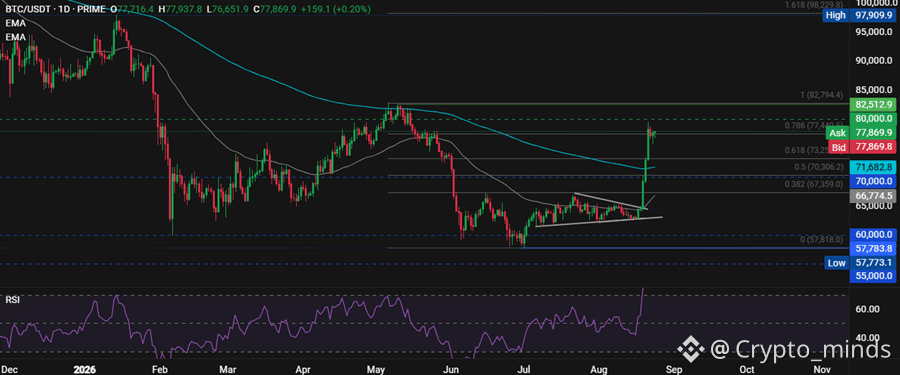
Task: Click the 60,000.0 blue level label
Action: point(873,234)
